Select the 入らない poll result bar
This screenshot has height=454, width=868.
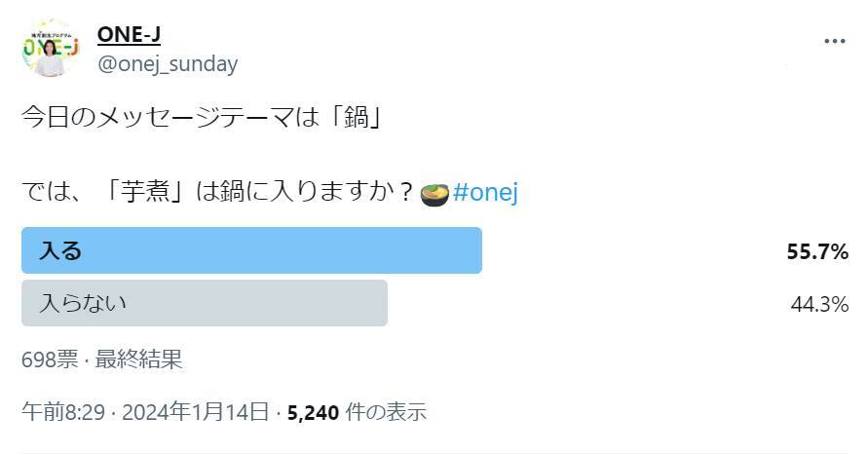pos(205,303)
